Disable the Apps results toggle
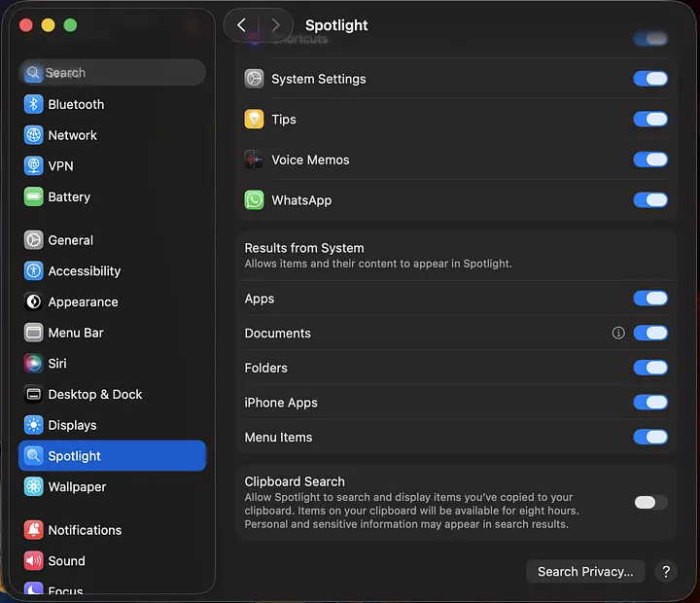 650,299
